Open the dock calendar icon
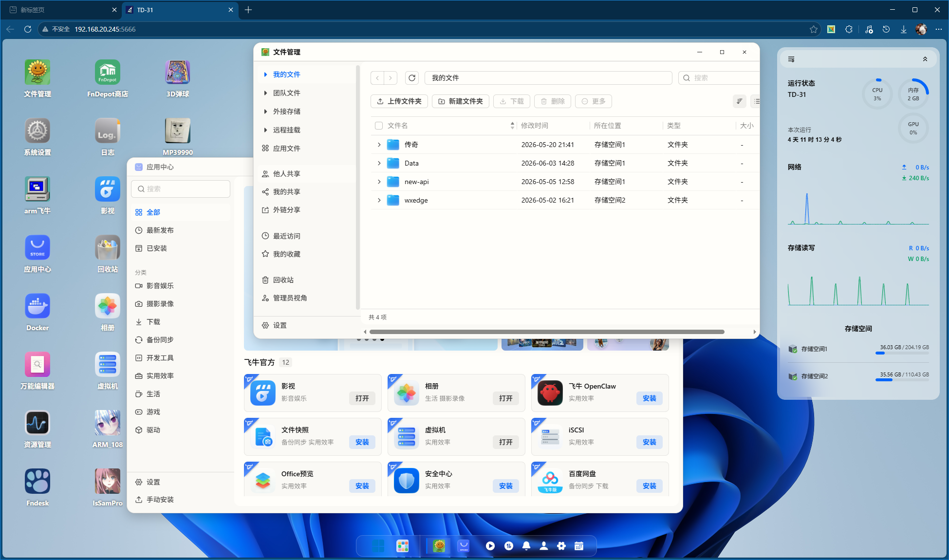The image size is (949, 560). pyautogui.click(x=579, y=546)
